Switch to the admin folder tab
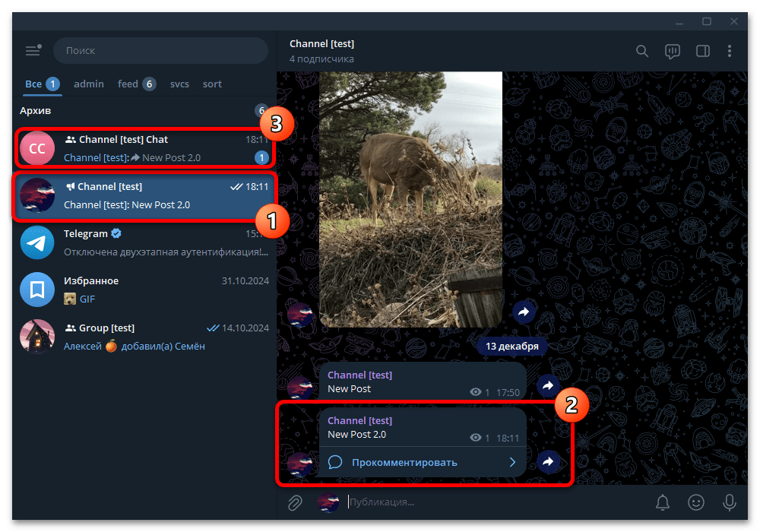 pos(89,84)
